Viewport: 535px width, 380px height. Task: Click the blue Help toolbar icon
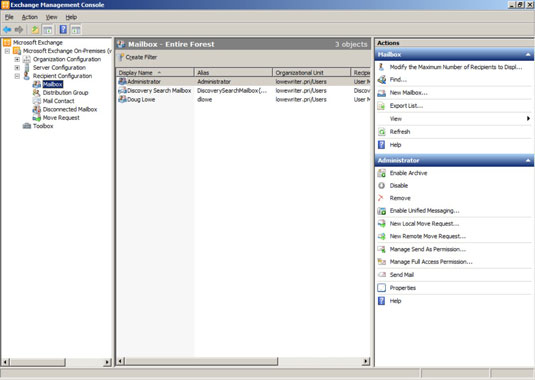63,30
